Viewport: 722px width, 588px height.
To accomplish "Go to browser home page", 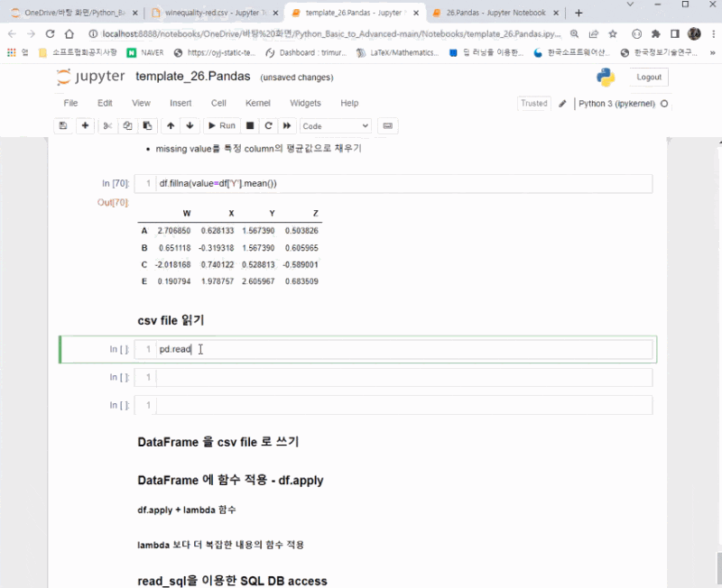I will point(69,33).
